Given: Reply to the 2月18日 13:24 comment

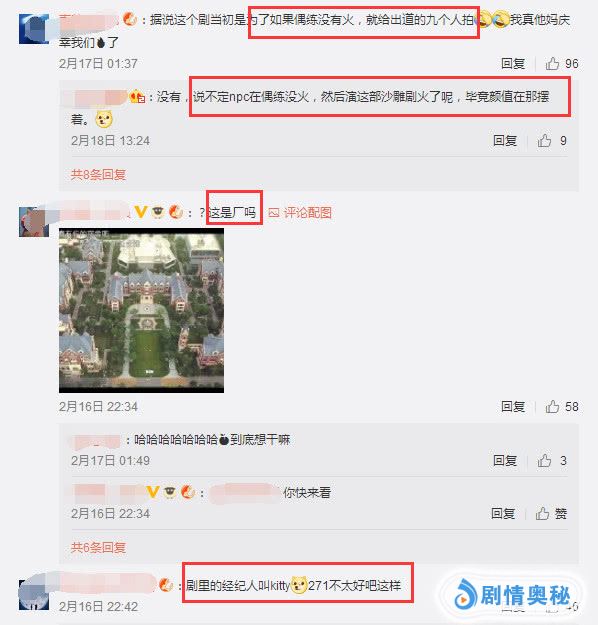Looking at the screenshot, I should pyautogui.click(x=505, y=141).
